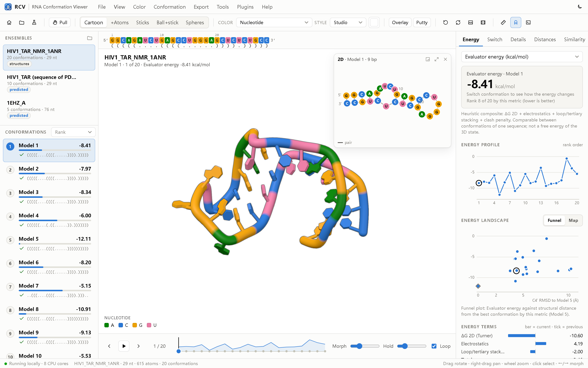The image size is (588, 368).
Task: Switch representation to Spheres
Action: [x=195, y=22]
